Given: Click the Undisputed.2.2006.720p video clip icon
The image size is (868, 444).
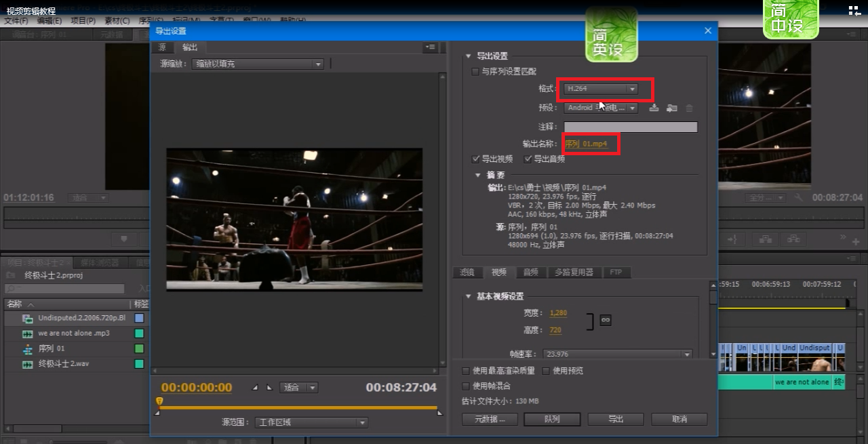Looking at the screenshot, I should click(27, 318).
